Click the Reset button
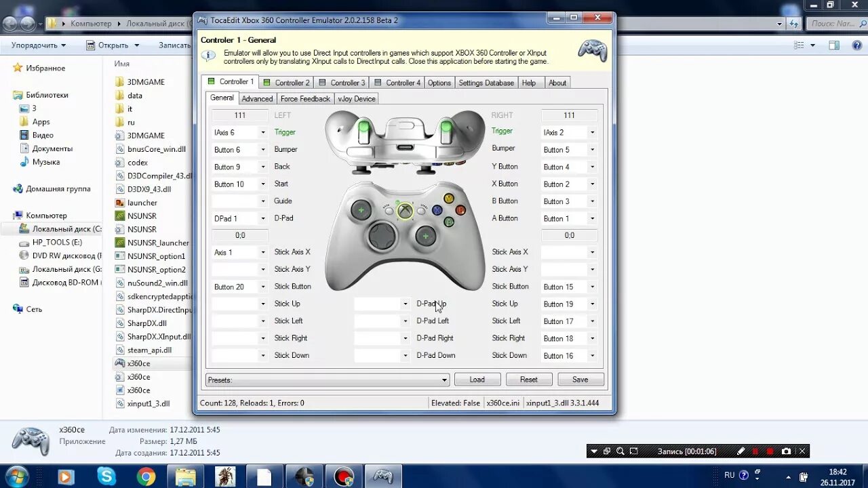The height and width of the screenshot is (488, 868). pos(529,380)
